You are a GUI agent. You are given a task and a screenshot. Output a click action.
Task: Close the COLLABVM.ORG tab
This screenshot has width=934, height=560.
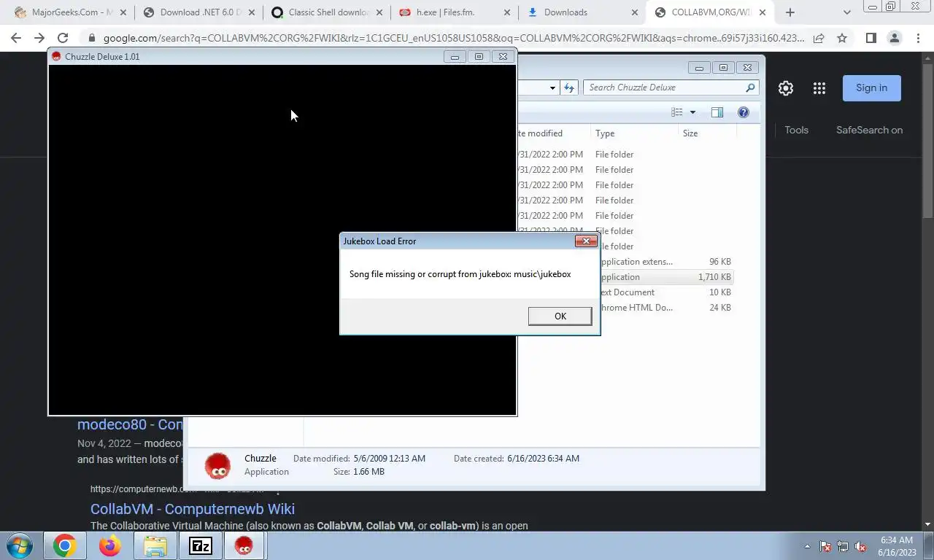pos(763,12)
